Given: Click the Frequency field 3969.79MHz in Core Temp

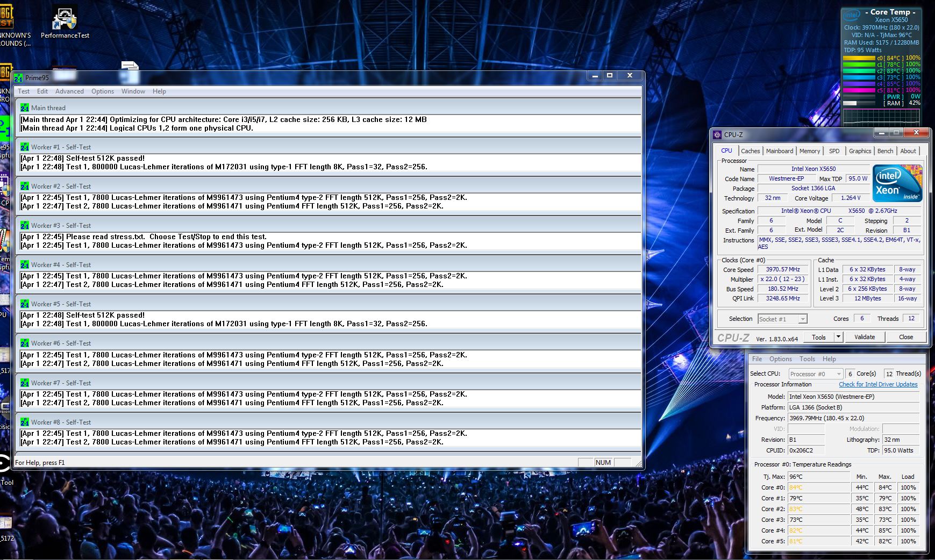Looking at the screenshot, I should pyautogui.click(x=854, y=418).
